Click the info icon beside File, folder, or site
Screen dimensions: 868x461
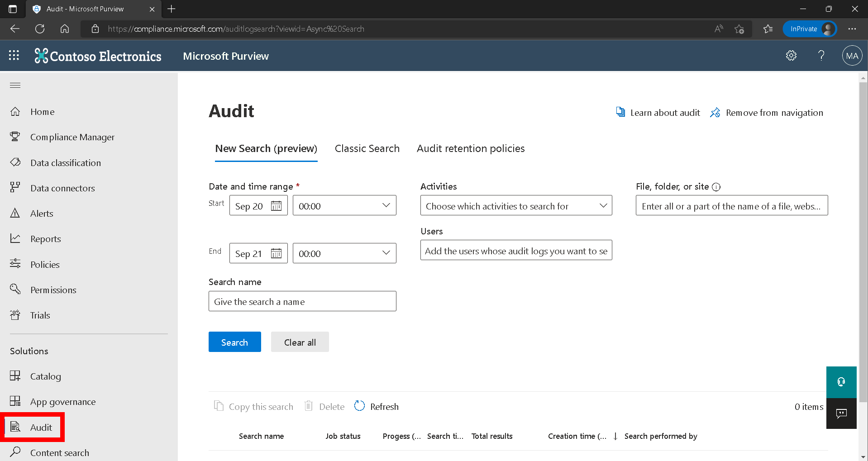(x=716, y=187)
